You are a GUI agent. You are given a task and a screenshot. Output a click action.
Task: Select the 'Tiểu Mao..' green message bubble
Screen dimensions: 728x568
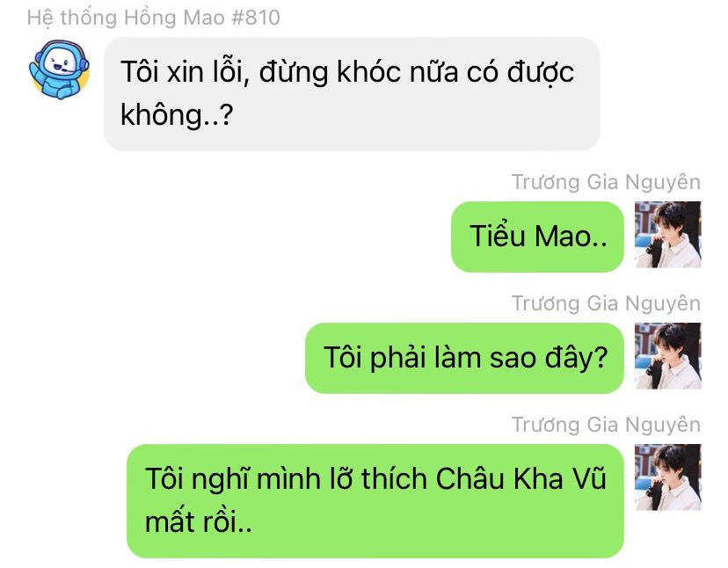(x=537, y=237)
